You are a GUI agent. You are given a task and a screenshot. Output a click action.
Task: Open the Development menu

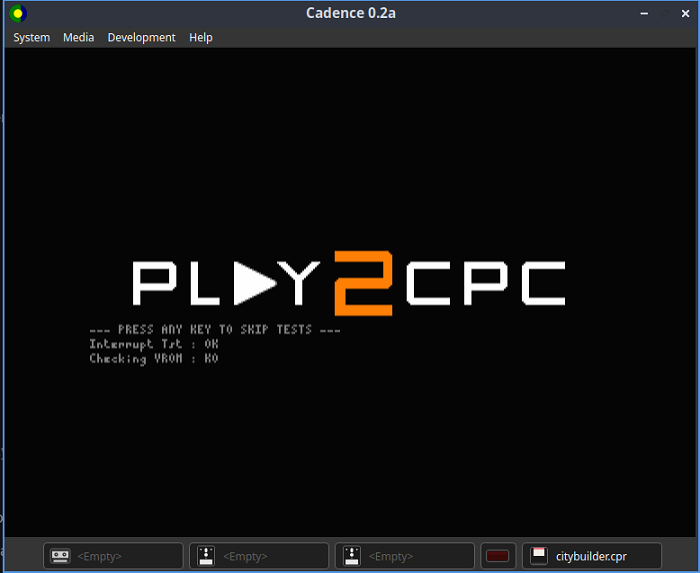click(142, 37)
